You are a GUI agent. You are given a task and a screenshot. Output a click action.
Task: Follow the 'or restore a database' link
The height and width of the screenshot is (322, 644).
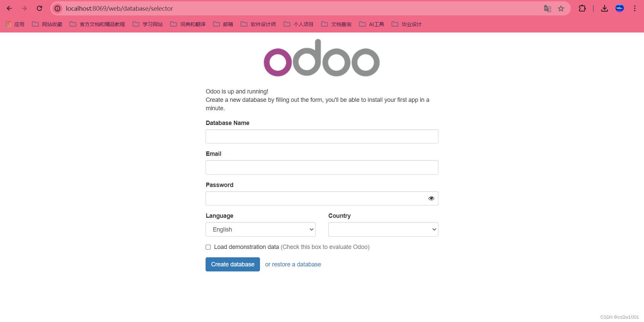(x=293, y=264)
